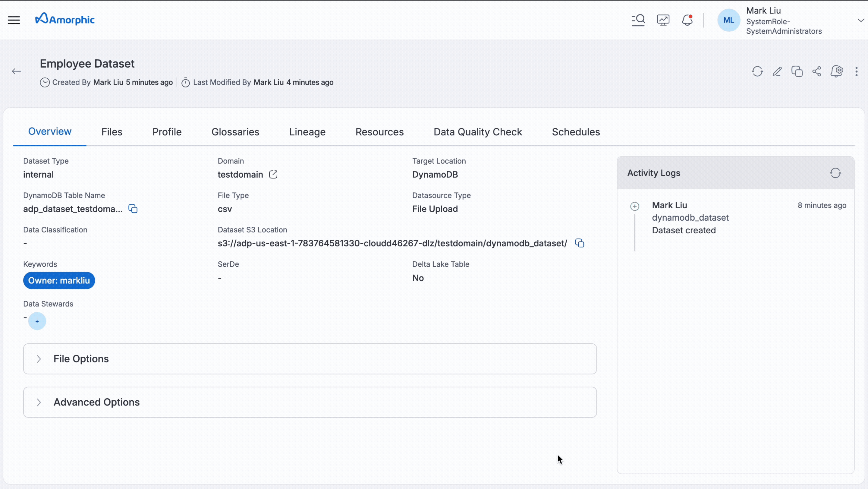The image size is (868, 489).
Task: Open dataset notification settings bell icon
Action: point(837,71)
